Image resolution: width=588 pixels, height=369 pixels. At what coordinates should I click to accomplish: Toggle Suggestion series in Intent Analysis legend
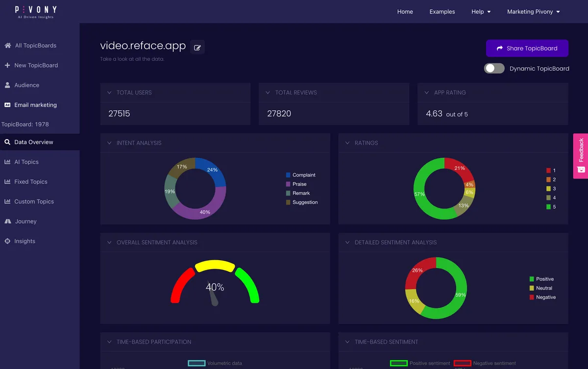coord(302,202)
